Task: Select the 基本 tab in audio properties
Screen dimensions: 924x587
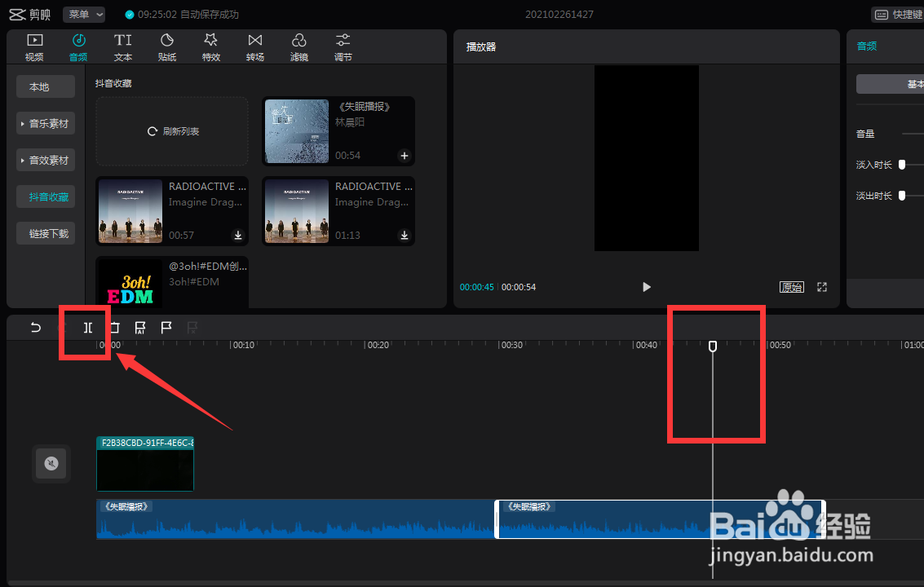Action: coord(890,84)
